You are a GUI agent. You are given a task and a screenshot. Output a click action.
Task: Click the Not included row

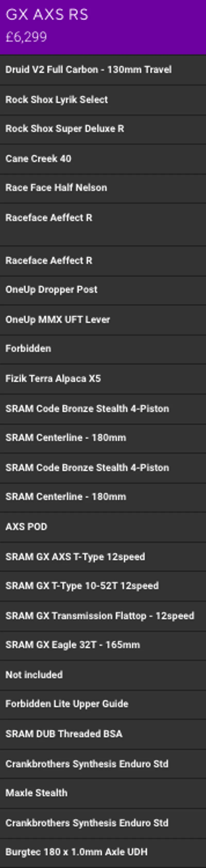tap(34, 675)
